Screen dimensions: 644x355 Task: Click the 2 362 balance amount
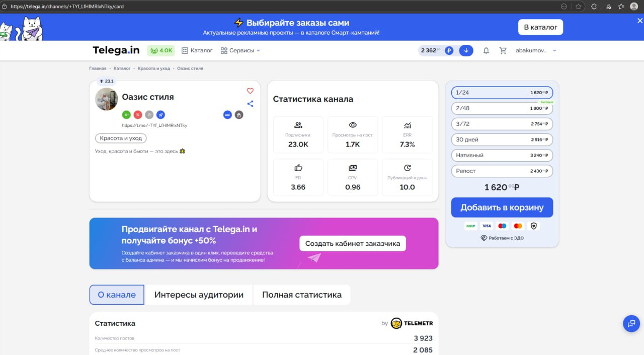[431, 50]
